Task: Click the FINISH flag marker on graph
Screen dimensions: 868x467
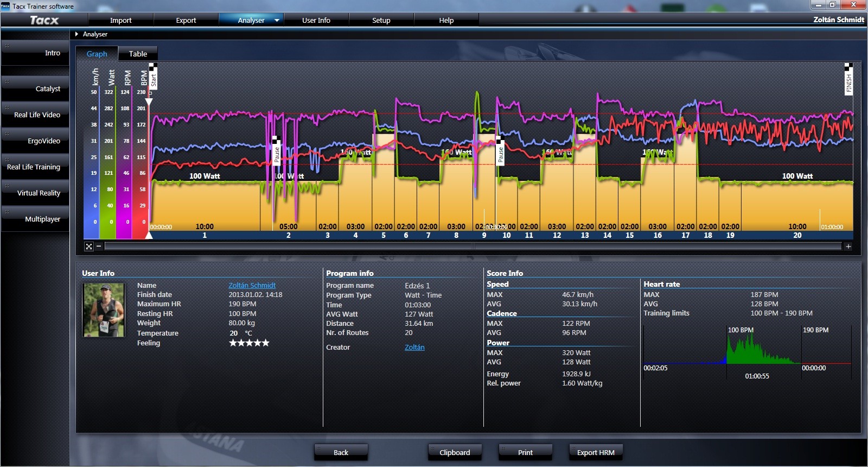Action: tap(848, 80)
